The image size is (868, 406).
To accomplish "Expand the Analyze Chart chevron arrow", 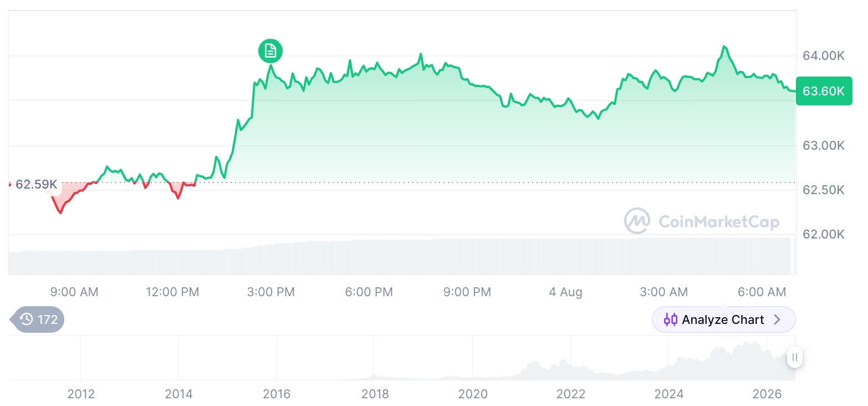I will pos(777,319).
